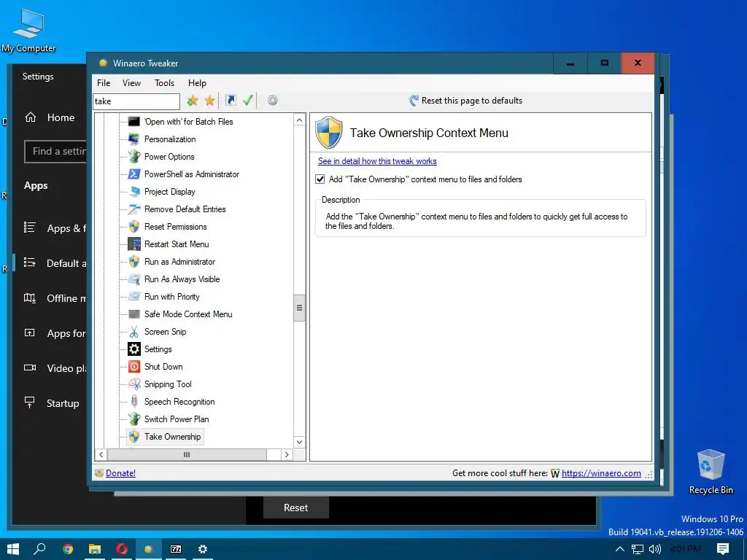Open the Help menu

pyautogui.click(x=197, y=83)
